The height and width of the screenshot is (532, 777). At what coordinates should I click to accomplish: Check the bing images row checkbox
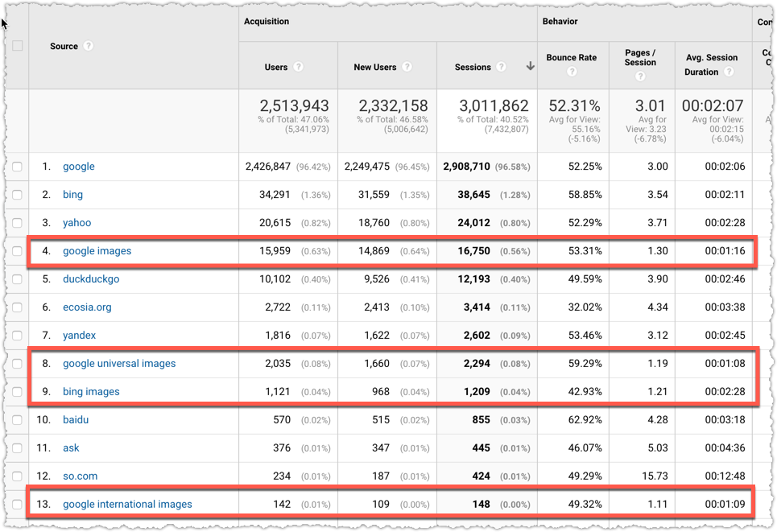pos(18,392)
